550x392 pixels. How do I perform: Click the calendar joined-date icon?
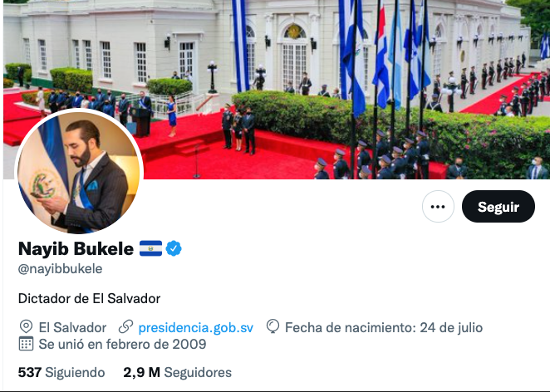(x=26, y=344)
